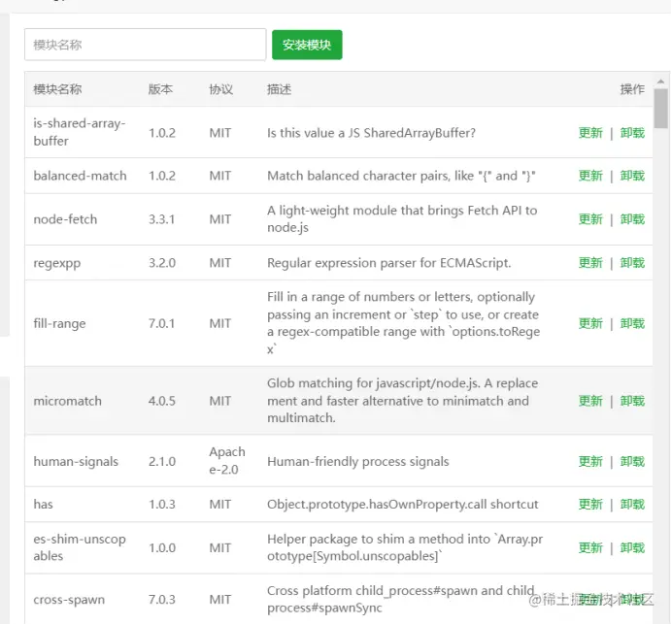Select the regexpp module name
Viewport: 672px width, 625px height.
[x=56, y=263]
